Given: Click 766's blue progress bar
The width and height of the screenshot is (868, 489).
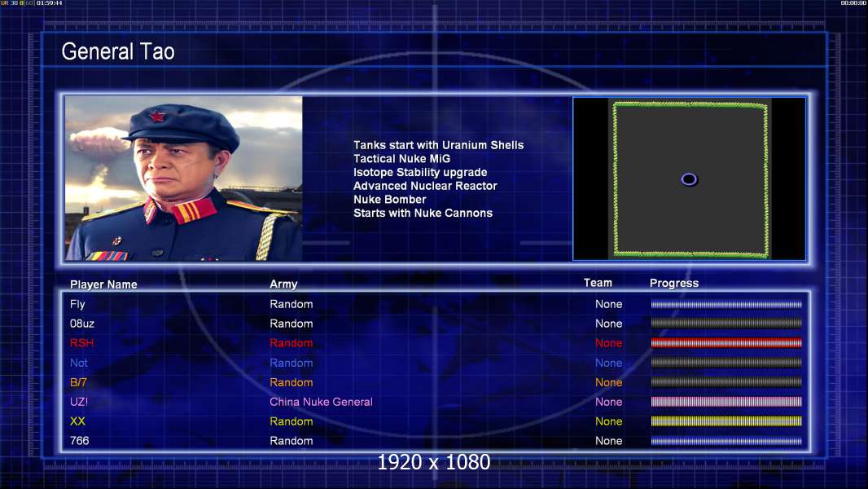Looking at the screenshot, I should [726, 441].
